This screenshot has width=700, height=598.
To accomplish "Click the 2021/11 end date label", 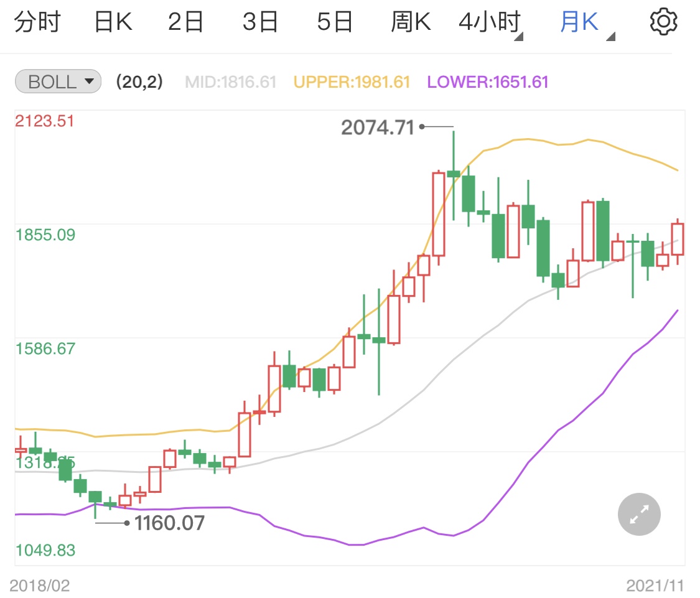I will (x=655, y=586).
